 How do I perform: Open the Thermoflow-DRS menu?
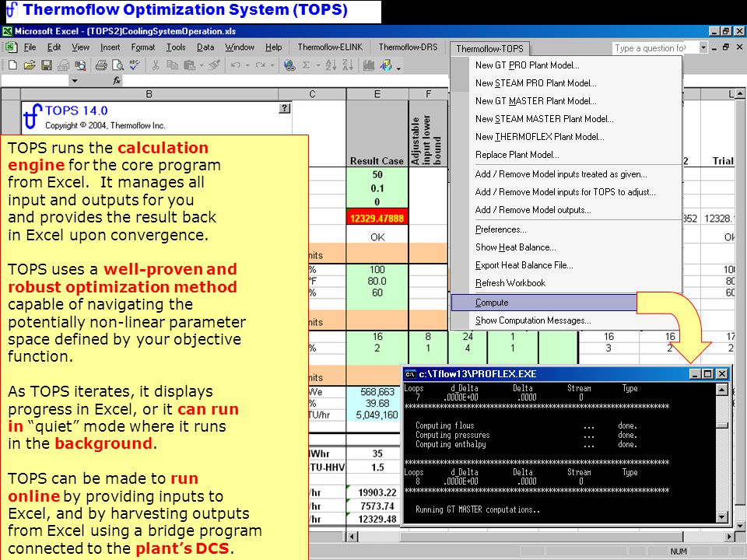pos(408,47)
